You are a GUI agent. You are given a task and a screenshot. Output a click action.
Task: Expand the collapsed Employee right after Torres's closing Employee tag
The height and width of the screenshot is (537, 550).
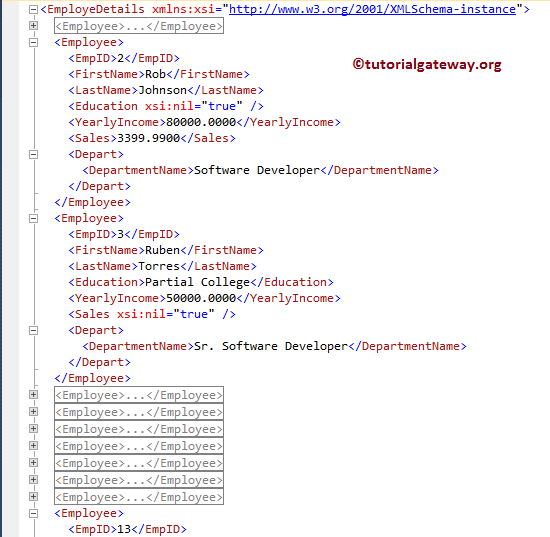33,395
